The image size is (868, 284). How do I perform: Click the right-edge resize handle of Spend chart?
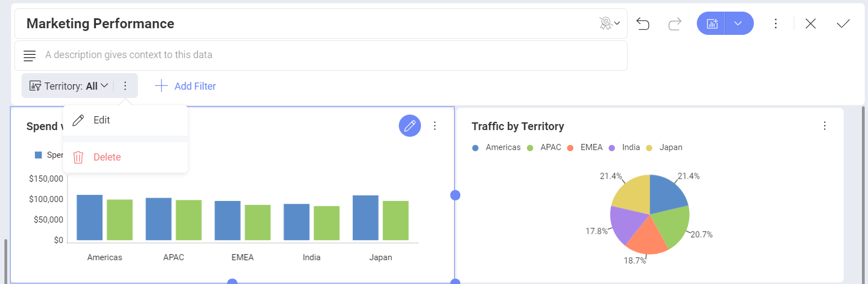click(x=455, y=195)
